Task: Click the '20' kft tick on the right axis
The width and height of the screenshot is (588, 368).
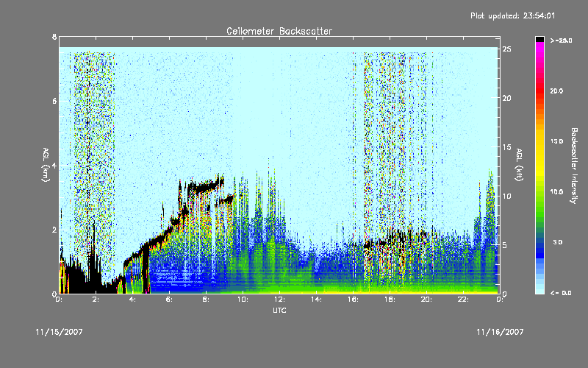Action: pos(507,98)
